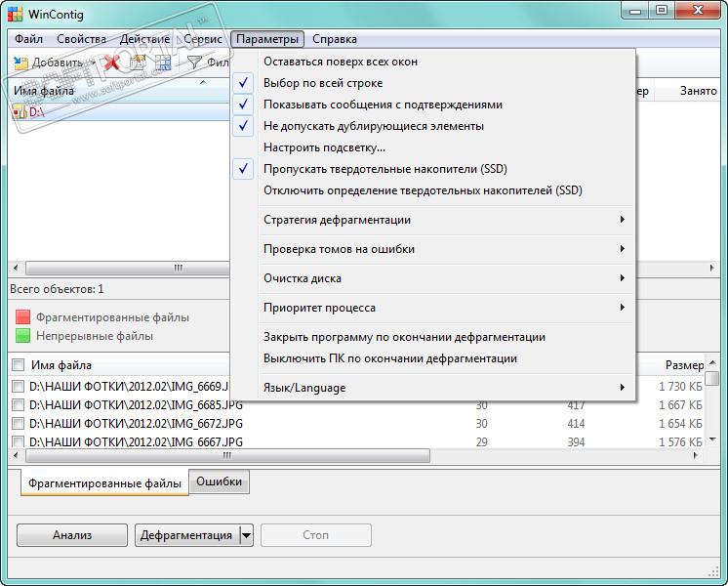Open the dropdown arrow next to Добавить
Screen dimensions: 728x586
[94, 63]
